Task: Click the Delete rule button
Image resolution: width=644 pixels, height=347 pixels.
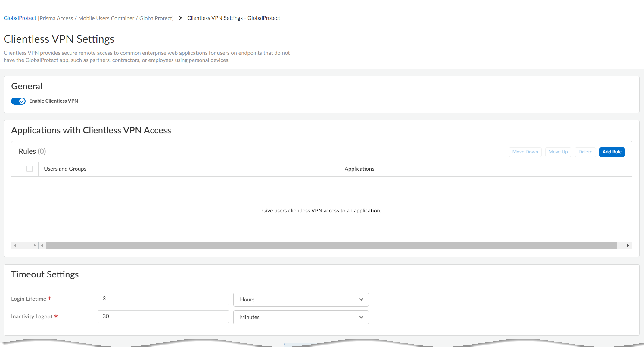Action: [x=585, y=152]
